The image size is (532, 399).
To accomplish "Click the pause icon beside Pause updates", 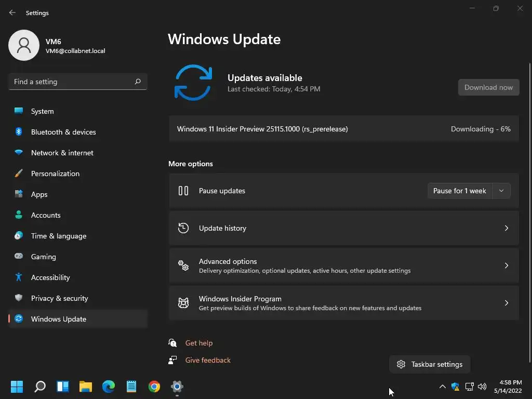I will click(183, 191).
